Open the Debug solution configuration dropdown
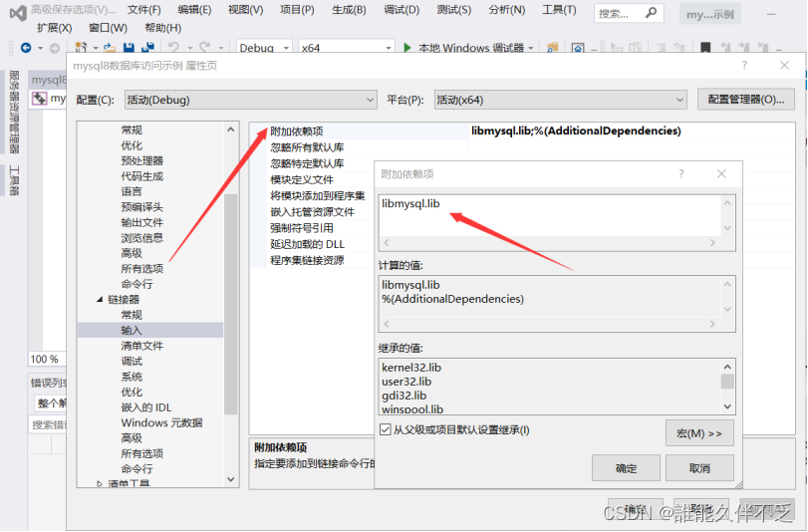Viewport: 808px width, 532px height. [264, 48]
